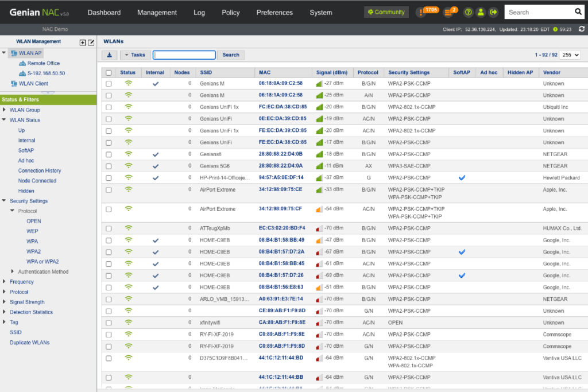The height and width of the screenshot is (392, 588).
Task: Open MAC address 28:80:88:22:D4:0B link
Action: click(x=280, y=154)
